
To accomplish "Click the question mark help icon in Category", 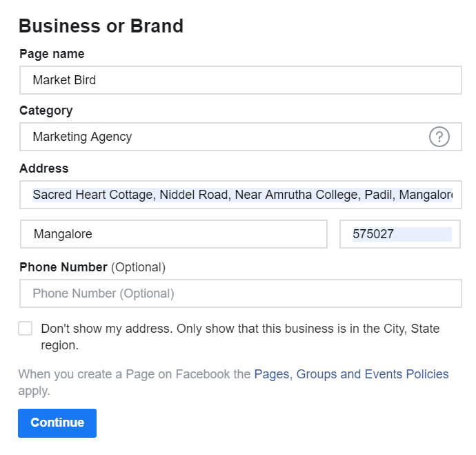I will click(439, 137).
